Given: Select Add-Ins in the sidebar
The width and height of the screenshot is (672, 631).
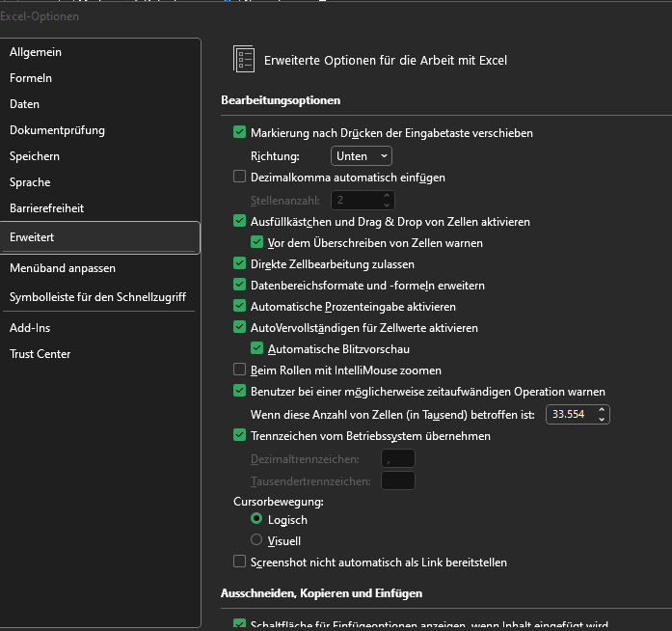Looking at the screenshot, I should click(100, 328).
